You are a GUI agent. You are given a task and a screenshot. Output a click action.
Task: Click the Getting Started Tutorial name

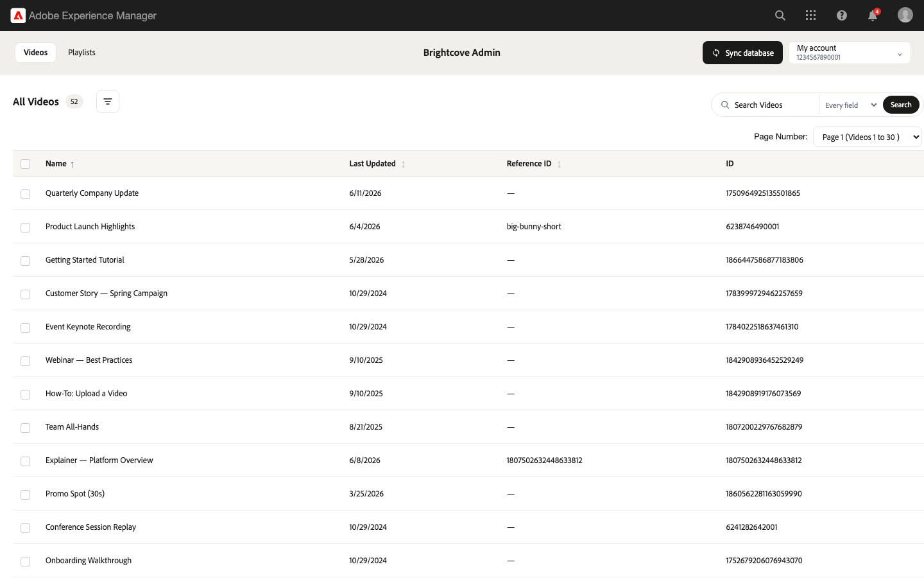[x=85, y=260]
